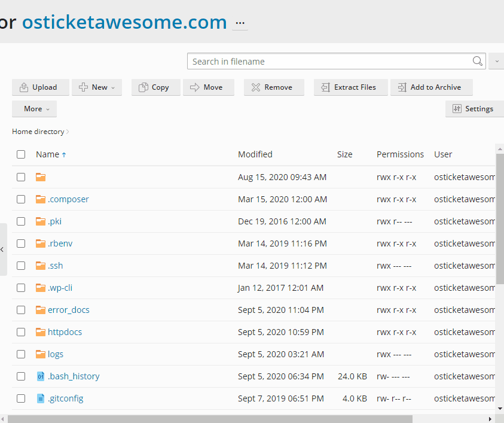Click Add to Archive button
This screenshot has height=423, width=504.
tap(431, 87)
